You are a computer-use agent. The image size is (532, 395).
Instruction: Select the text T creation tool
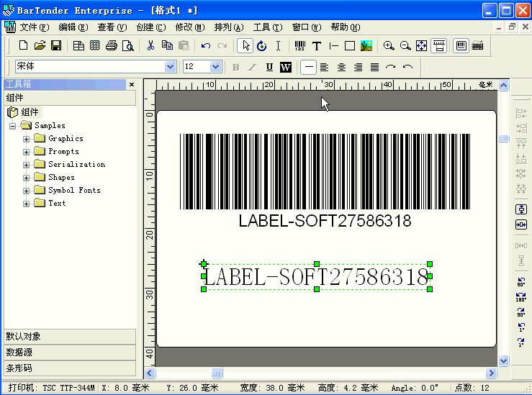[317, 45]
